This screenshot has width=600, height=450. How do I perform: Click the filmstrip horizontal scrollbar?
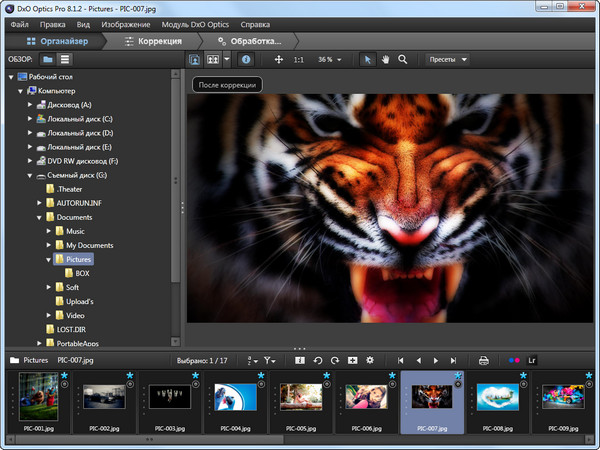(150, 439)
